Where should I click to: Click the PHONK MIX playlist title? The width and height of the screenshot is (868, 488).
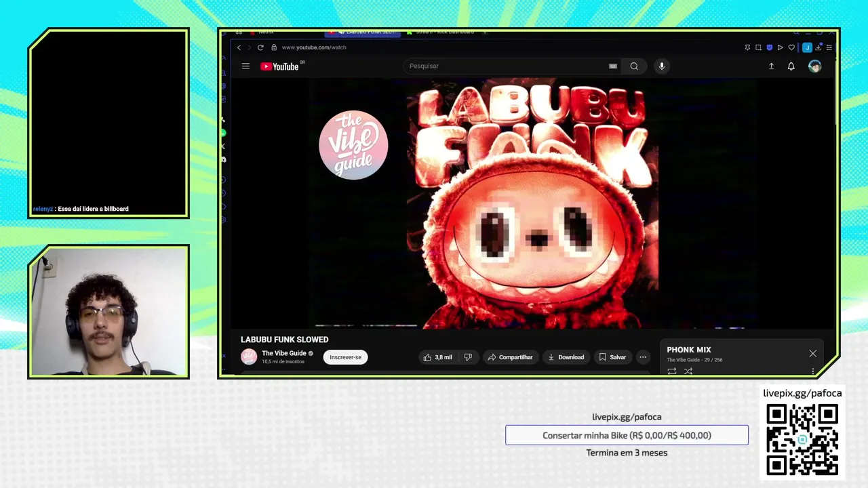coord(689,350)
